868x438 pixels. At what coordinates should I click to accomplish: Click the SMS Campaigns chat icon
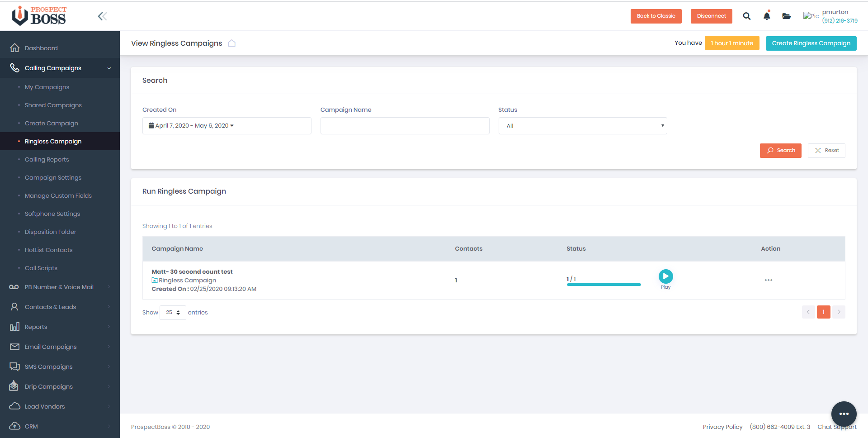click(14, 367)
